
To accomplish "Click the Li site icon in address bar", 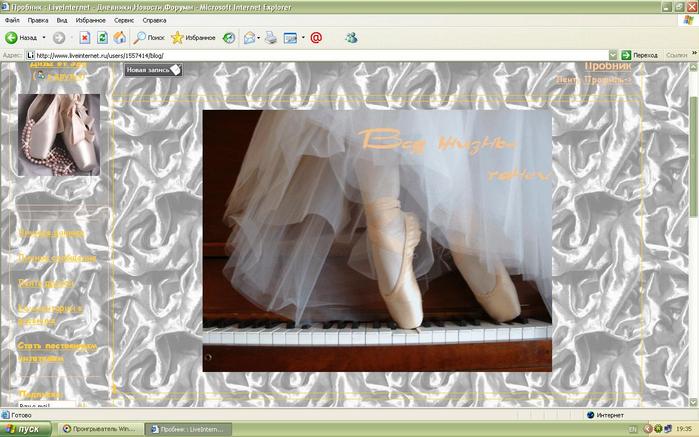I will point(30,55).
